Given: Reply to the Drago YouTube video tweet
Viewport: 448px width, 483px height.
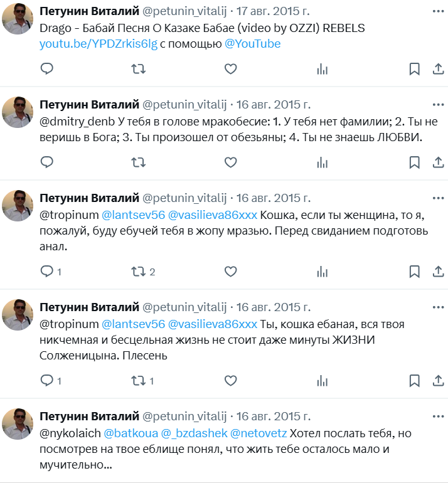Looking at the screenshot, I should coord(47,69).
